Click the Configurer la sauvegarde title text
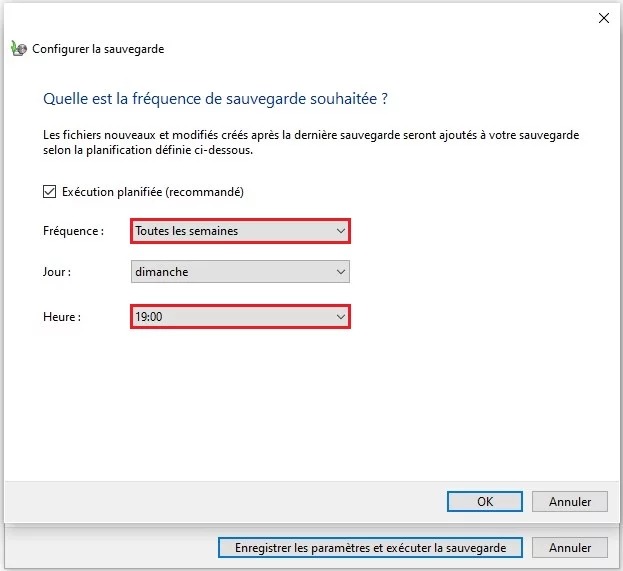The image size is (623, 571). tap(98, 48)
